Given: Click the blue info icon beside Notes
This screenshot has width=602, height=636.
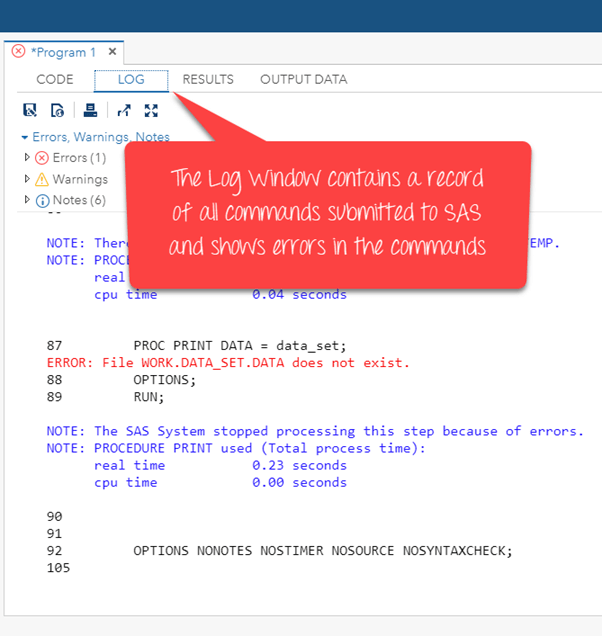Looking at the screenshot, I should coord(41,200).
